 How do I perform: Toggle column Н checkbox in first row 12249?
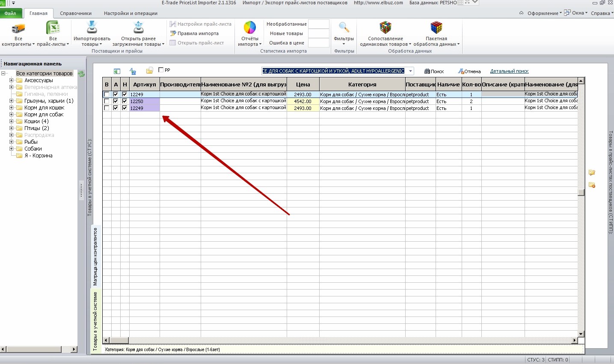(x=125, y=95)
